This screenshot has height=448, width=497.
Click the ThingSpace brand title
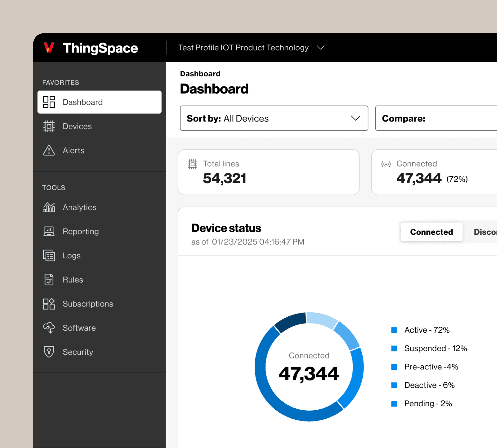point(100,48)
